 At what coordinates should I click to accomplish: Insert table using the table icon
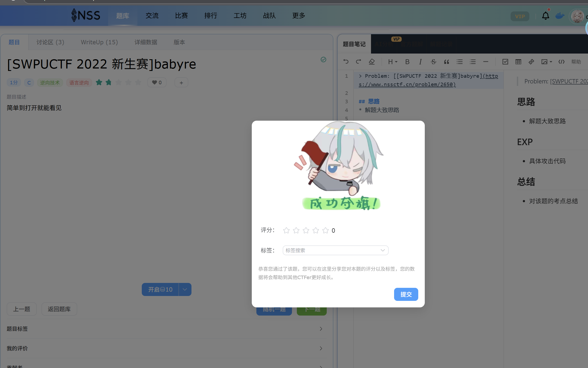(x=518, y=62)
